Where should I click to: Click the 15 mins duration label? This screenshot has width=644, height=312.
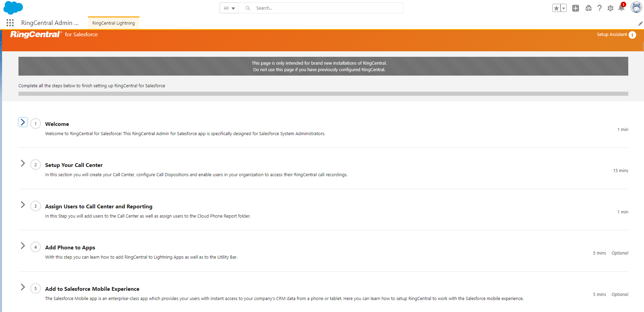point(620,171)
